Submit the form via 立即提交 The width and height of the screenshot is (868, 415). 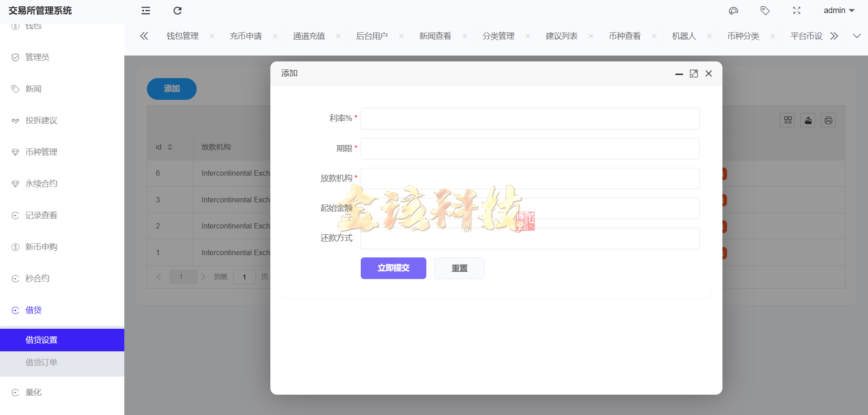tap(393, 268)
